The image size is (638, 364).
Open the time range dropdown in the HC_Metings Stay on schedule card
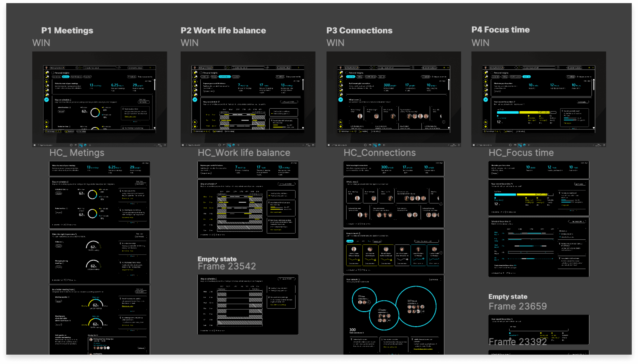click(141, 184)
